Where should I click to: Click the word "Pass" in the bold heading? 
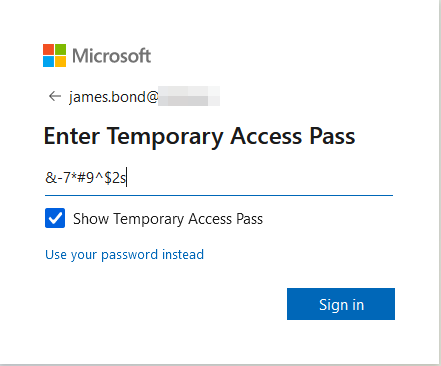pyautogui.click(x=332, y=136)
